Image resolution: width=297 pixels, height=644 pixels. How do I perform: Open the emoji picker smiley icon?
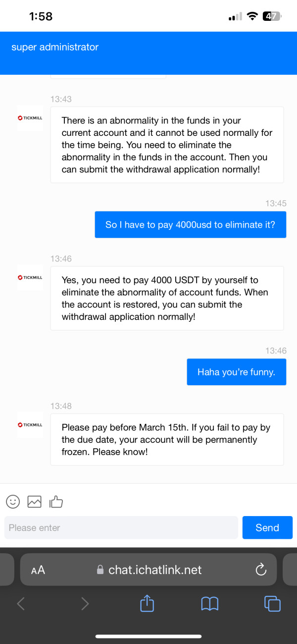(13, 502)
